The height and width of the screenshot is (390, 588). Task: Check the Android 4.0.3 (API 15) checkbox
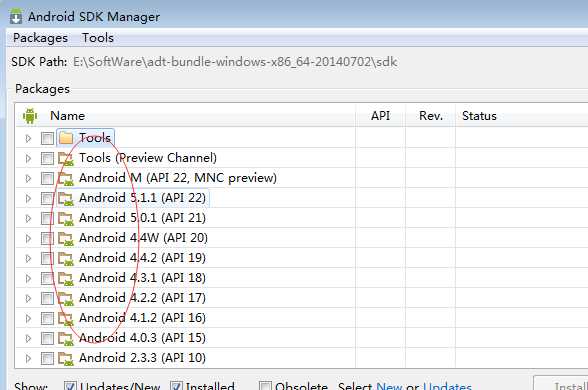coord(47,338)
